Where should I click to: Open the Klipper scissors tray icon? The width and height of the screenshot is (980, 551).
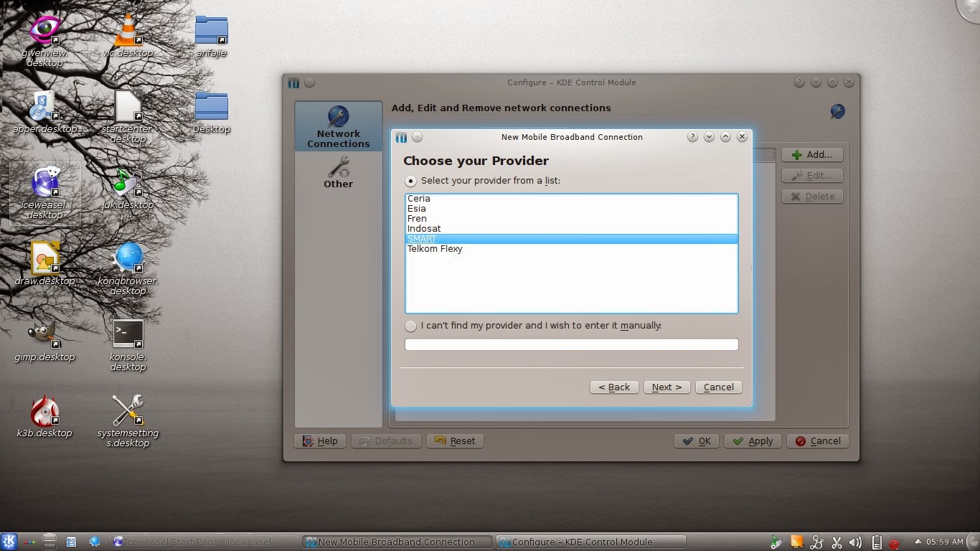836,542
